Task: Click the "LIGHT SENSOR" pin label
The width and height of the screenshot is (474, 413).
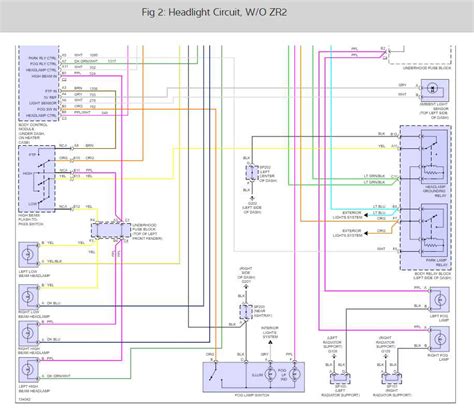Action: tap(43, 103)
